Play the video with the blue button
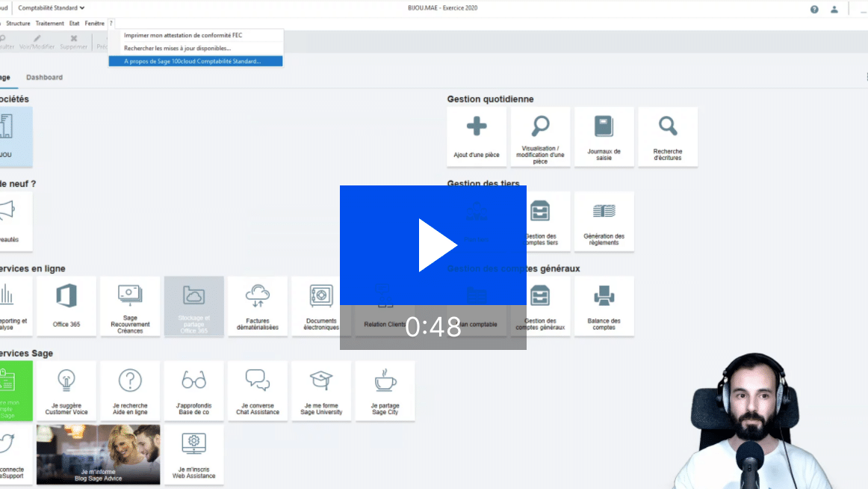868x489 pixels. pyautogui.click(x=433, y=245)
